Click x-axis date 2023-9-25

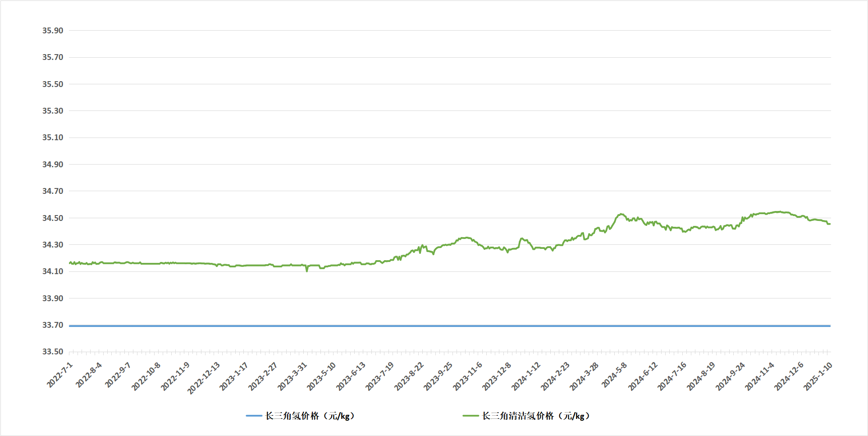438,376
